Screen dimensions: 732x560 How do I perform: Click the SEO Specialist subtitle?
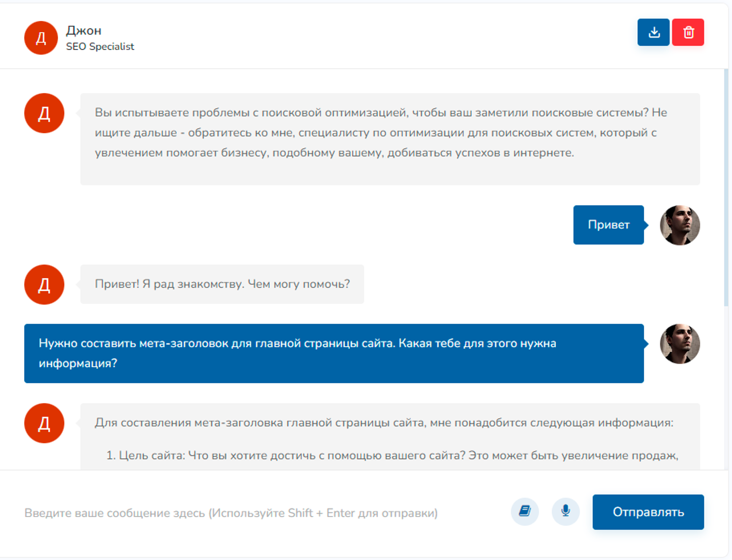coord(100,47)
